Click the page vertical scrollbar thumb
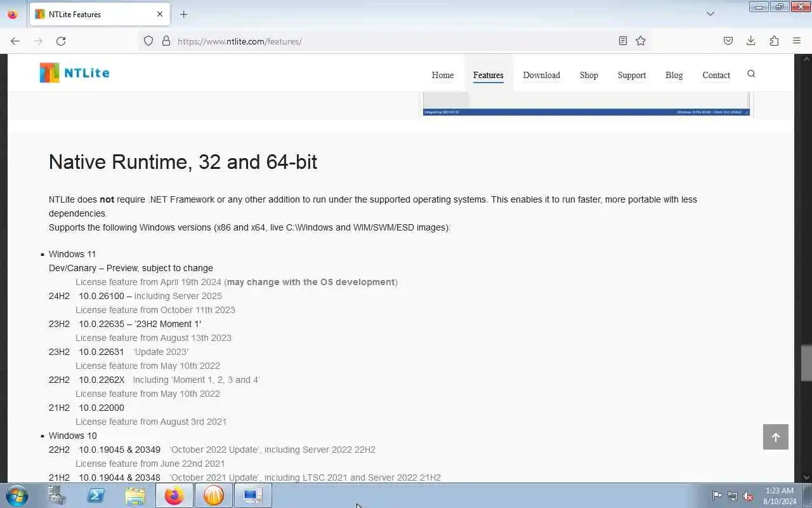The image size is (812, 508). point(806,362)
